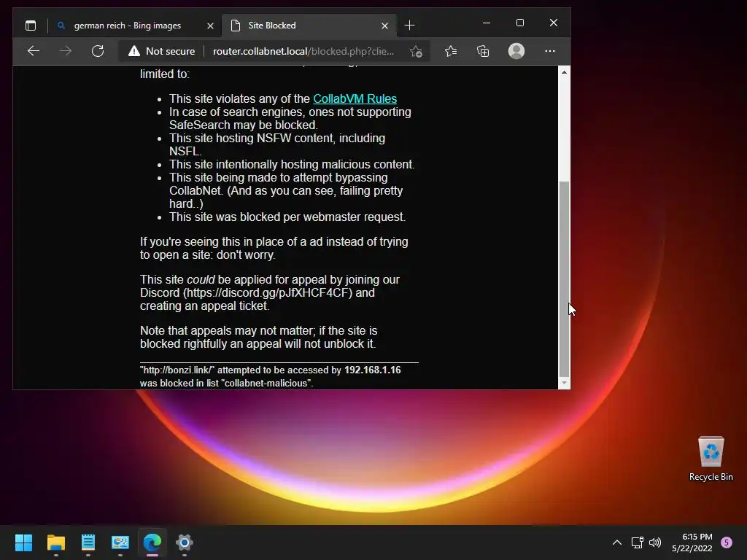
Task: Open the clock showing 6:15 PM
Action: pyautogui.click(x=692, y=542)
